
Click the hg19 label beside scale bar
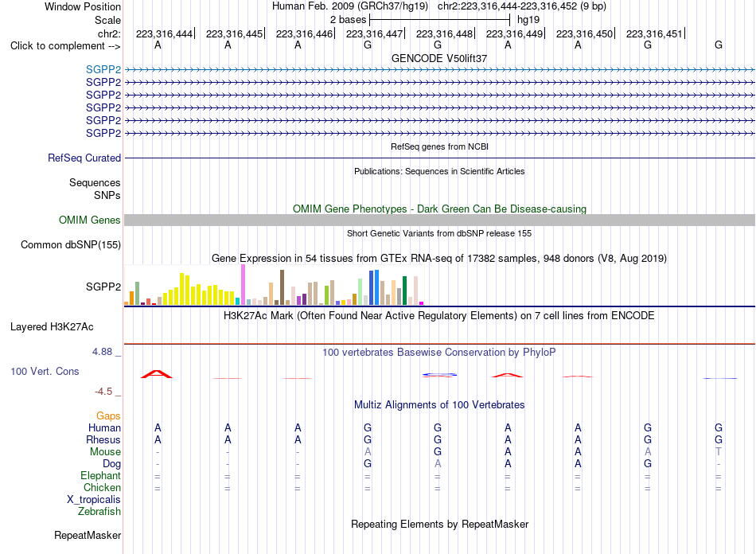click(x=528, y=20)
